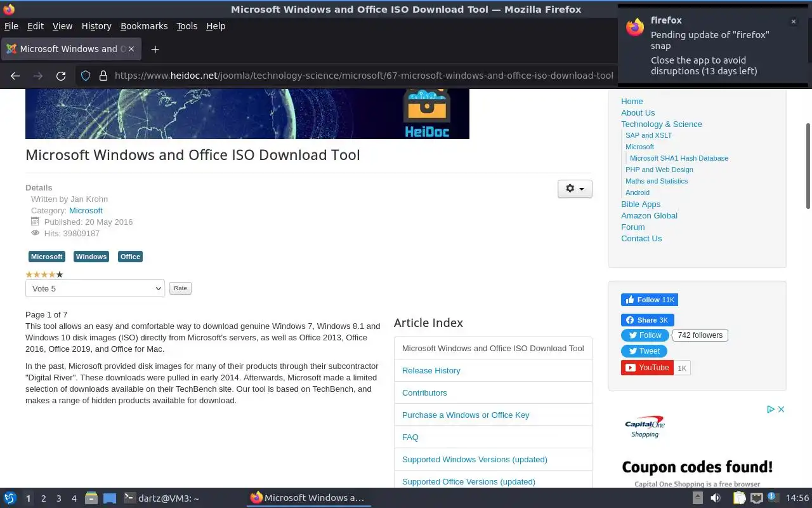Switch to workspace 2 in taskbar

tap(43, 498)
